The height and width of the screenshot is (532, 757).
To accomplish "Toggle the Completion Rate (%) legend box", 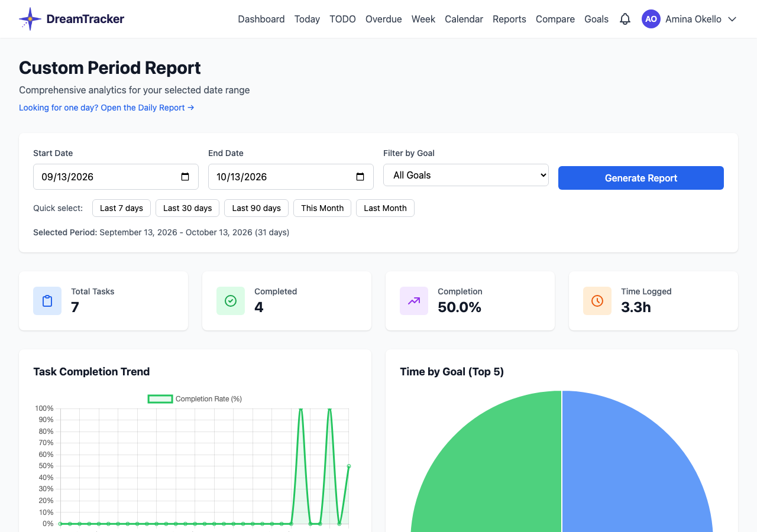I will (x=160, y=399).
